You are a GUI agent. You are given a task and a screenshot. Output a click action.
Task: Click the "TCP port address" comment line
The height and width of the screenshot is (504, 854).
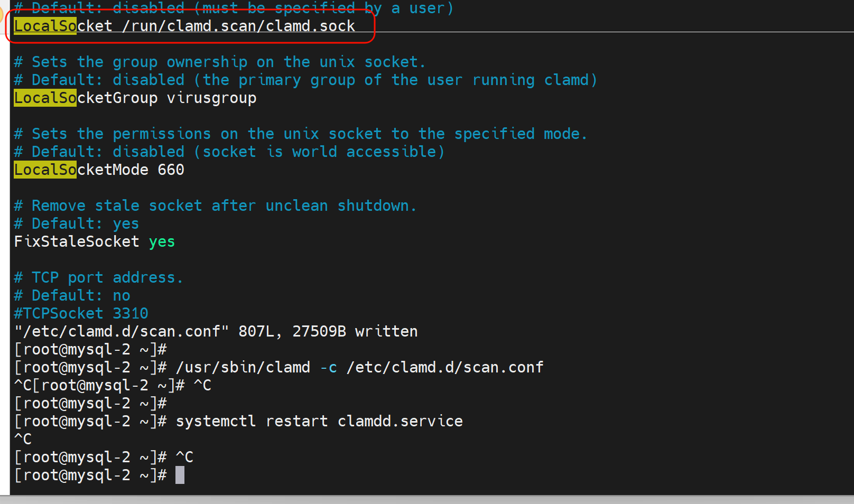tap(99, 277)
